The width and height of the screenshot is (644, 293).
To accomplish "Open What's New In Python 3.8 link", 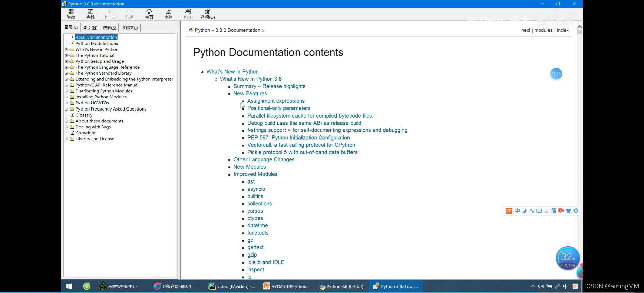I will click(251, 79).
